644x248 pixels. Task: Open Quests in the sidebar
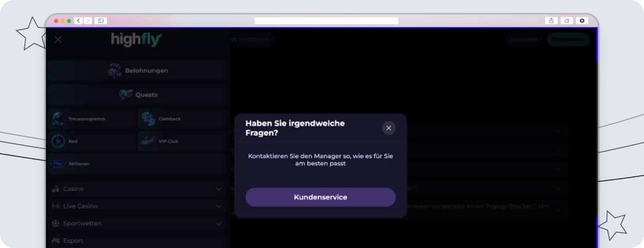tap(137, 94)
